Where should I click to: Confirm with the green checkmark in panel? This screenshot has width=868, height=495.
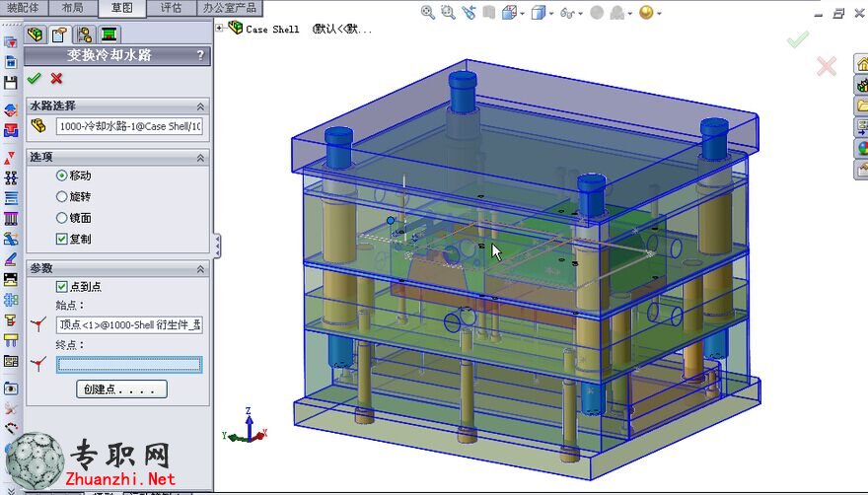[35, 79]
